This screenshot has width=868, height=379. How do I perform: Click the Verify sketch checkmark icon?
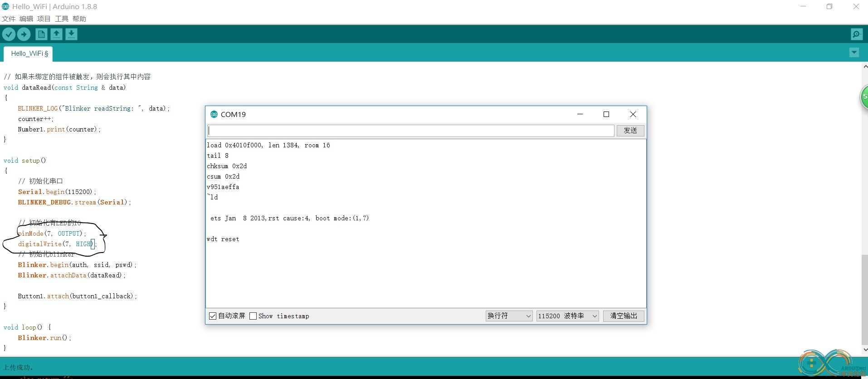[x=9, y=34]
